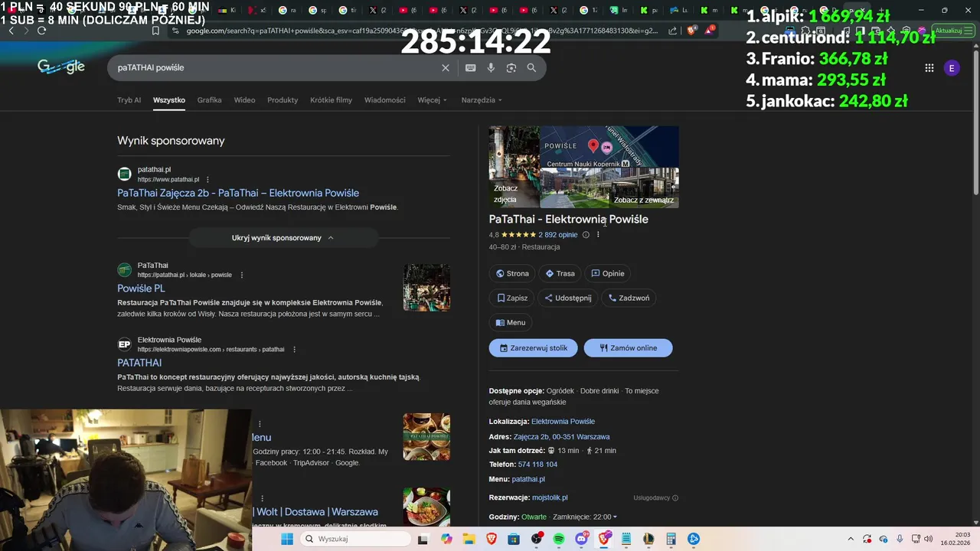Select the Wszystko tab
Viewport: 980px width, 551px height.
169,100
